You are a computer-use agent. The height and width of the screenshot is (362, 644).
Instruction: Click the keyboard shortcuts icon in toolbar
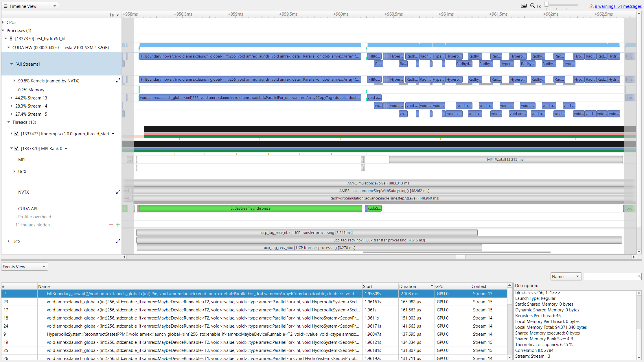point(524,5)
